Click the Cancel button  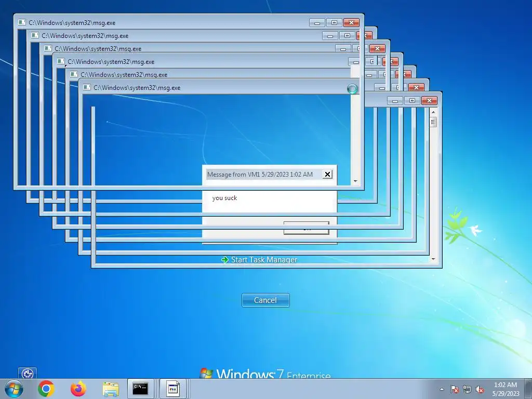pyautogui.click(x=265, y=300)
